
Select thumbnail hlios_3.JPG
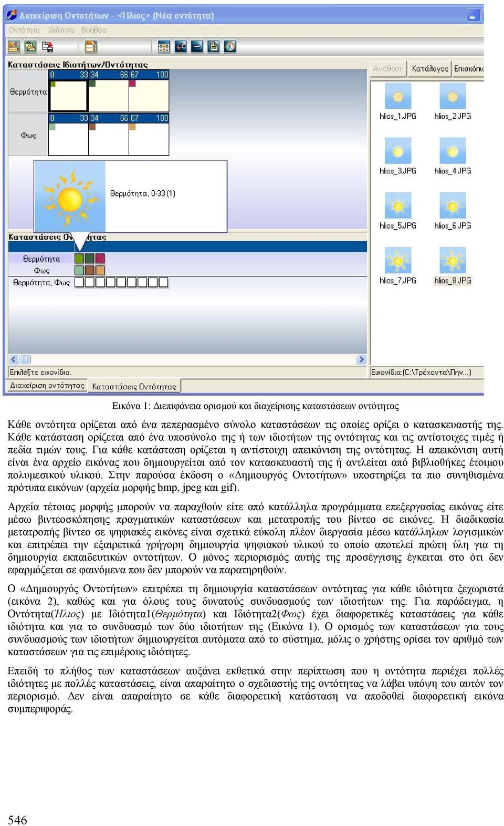(x=398, y=157)
